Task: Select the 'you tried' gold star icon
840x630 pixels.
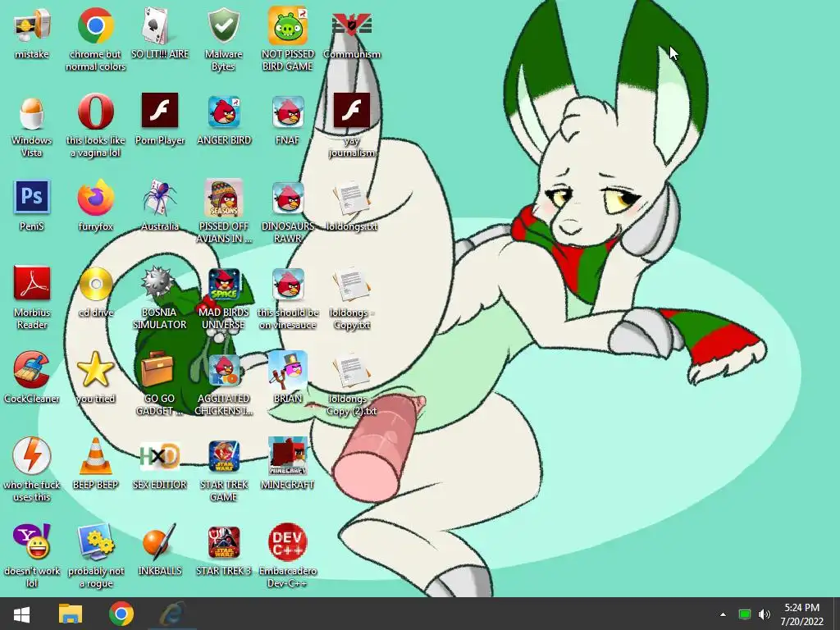Action: 95,370
